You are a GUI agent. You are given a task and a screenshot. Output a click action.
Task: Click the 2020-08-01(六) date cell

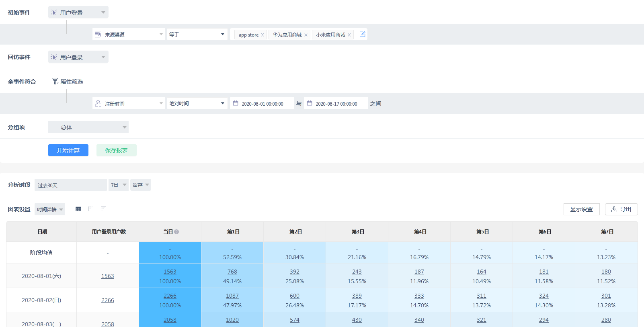point(41,276)
